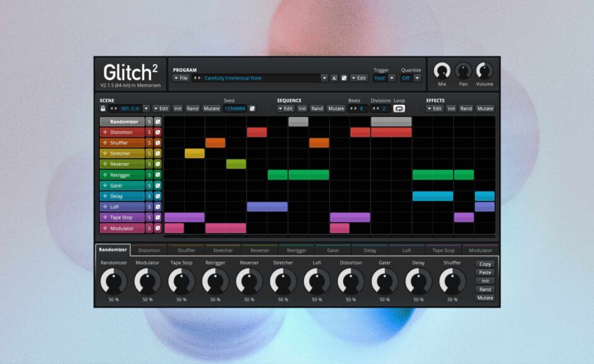This screenshot has height=364, width=594.
Task: Expand the program preset list dropdown arrow
Action: point(324,78)
